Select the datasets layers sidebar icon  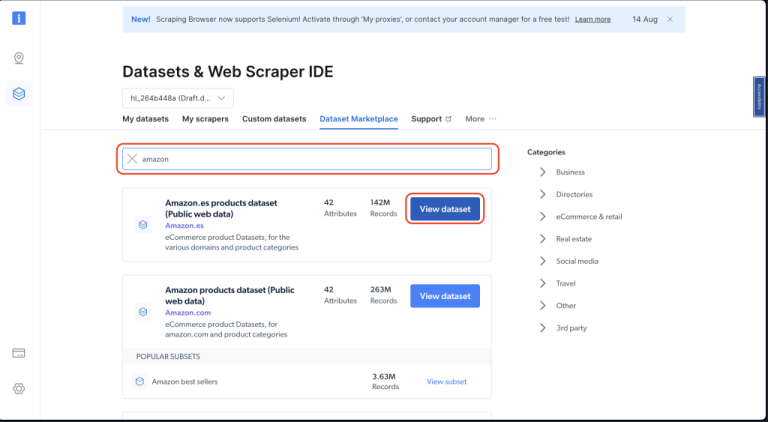[19, 94]
